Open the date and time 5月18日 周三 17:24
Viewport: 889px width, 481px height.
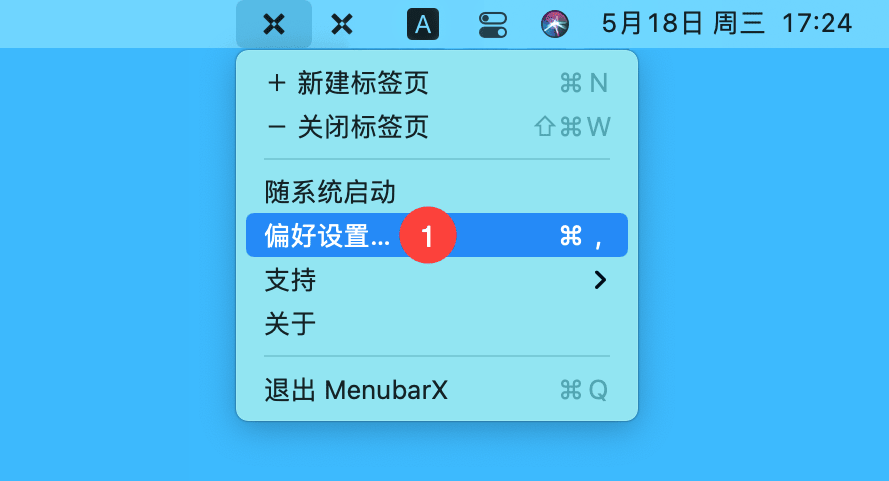(727, 24)
